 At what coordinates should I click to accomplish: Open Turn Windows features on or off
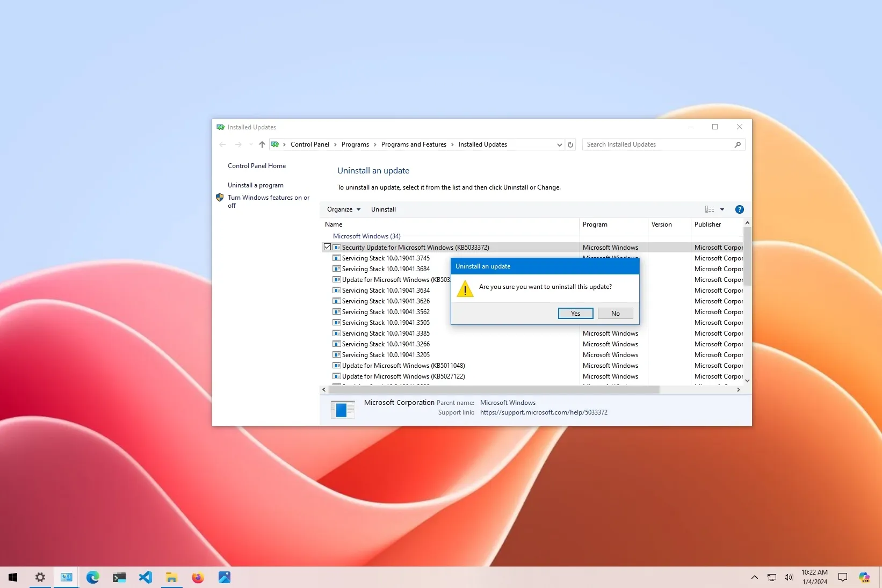[269, 201]
